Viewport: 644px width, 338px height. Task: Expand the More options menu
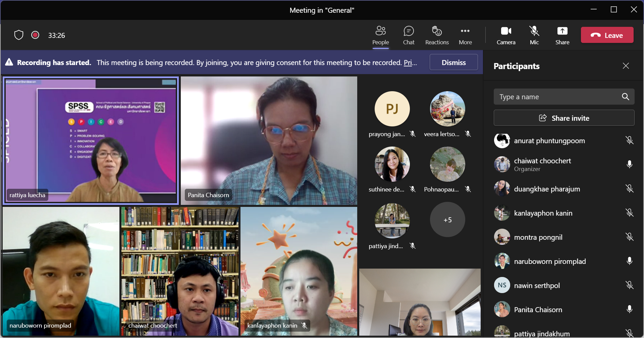tap(465, 35)
